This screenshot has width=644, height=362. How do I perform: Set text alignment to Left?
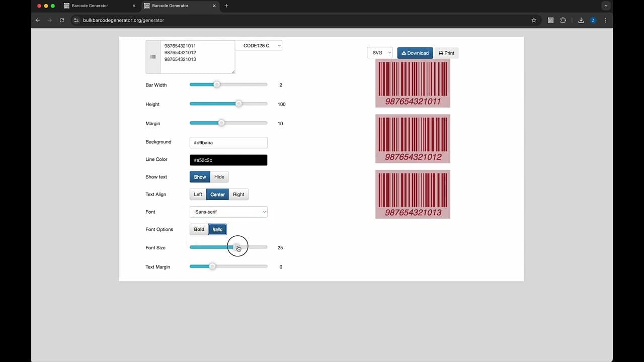pos(198,195)
